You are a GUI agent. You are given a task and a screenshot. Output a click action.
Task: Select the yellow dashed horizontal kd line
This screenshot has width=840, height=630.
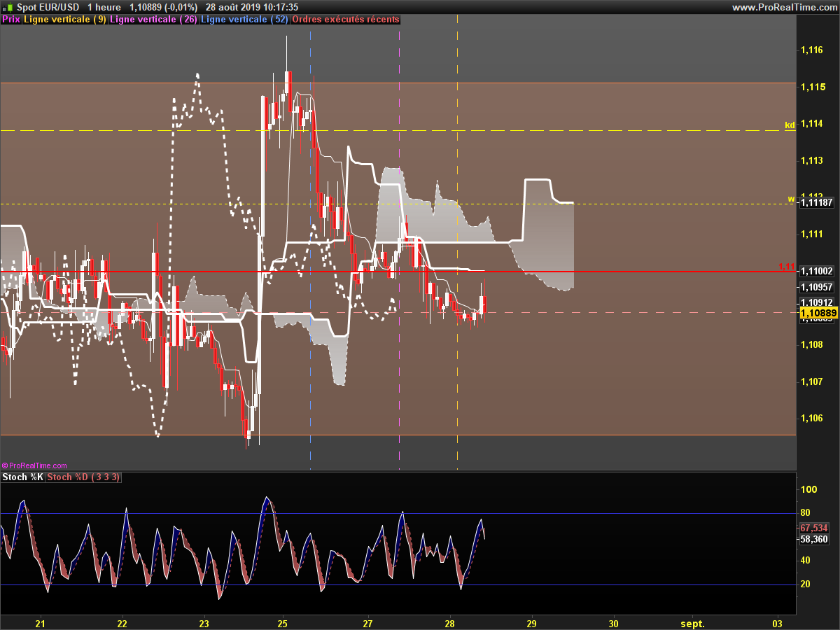point(398,130)
